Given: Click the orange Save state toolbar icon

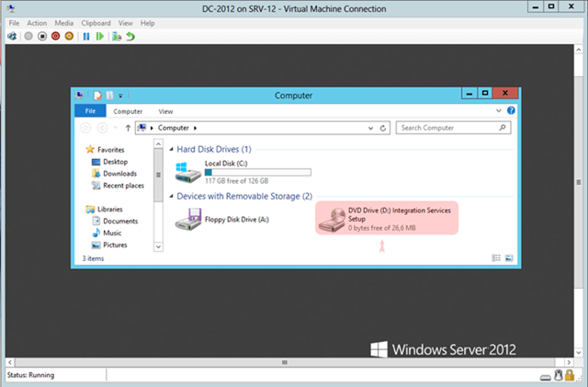Looking at the screenshot, I should (x=69, y=37).
